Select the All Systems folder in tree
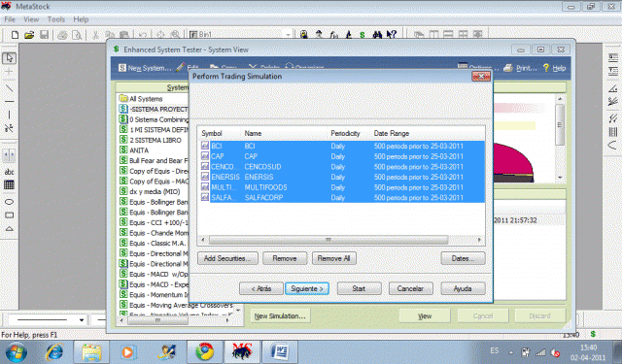This screenshot has width=622, height=364. (141, 99)
